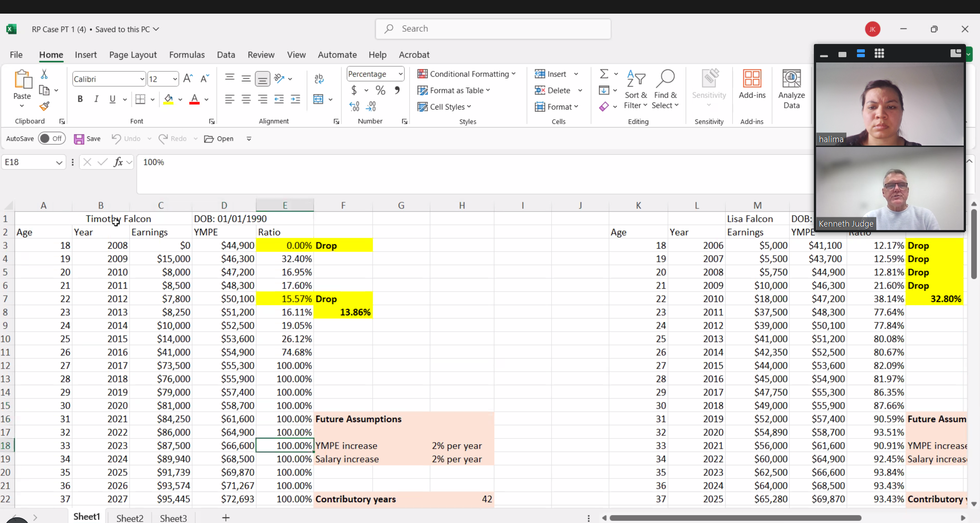Switch to the Formulas ribbon tab
The height and width of the screenshot is (523, 980).
tap(187, 55)
